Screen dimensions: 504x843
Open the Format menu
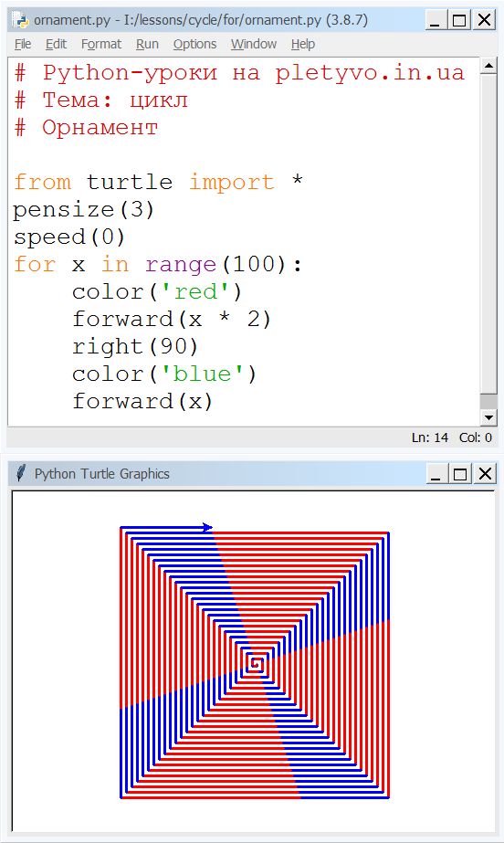pos(101,44)
